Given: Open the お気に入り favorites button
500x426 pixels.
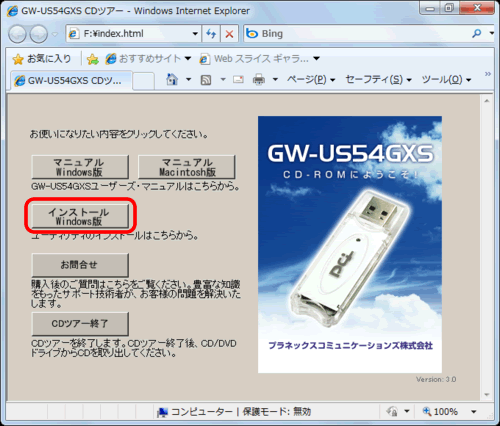Looking at the screenshot, I should pos(42,59).
